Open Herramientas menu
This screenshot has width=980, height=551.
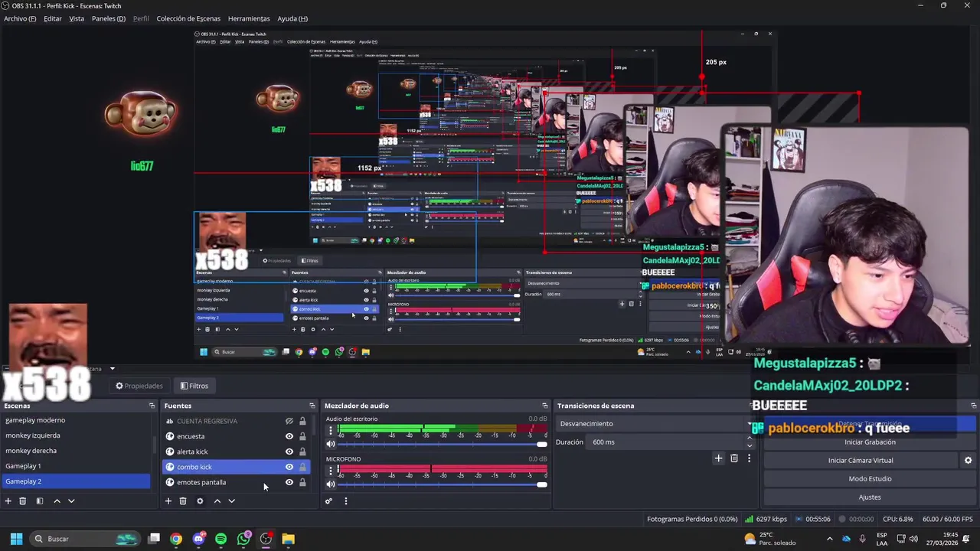(249, 18)
